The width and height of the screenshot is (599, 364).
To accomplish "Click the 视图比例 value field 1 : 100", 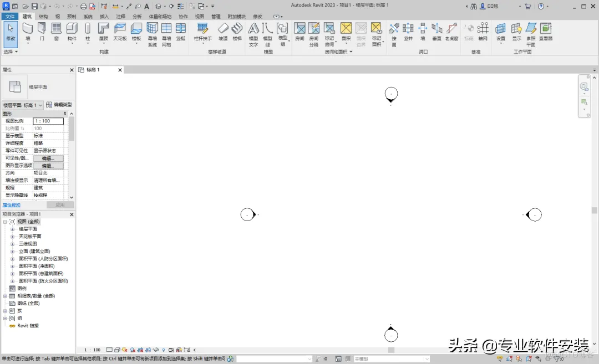I will pyautogui.click(x=48, y=121).
